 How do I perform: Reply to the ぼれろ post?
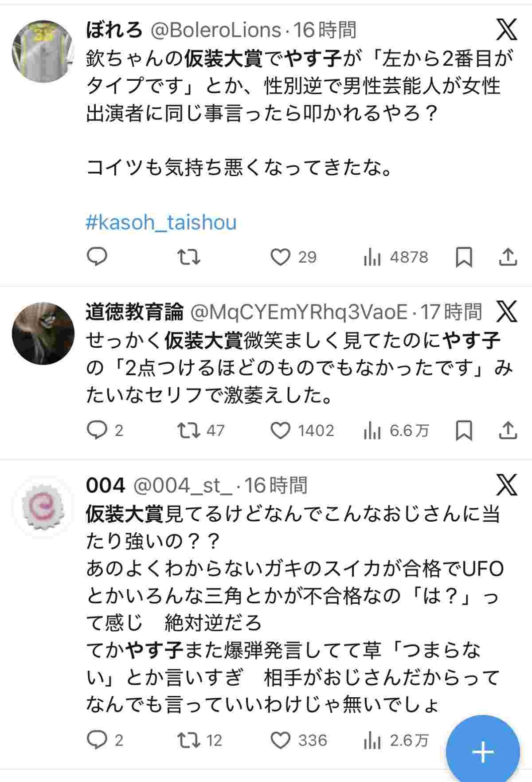[x=97, y=257]
